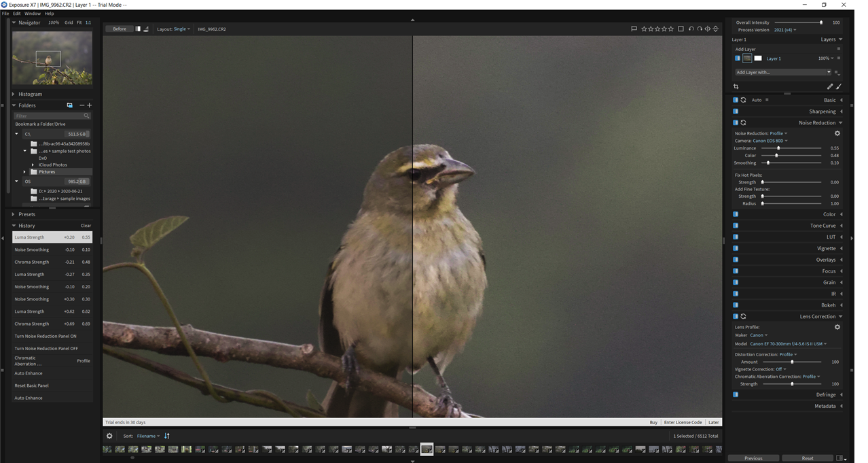The height and width of the screenshot is (463, 868).
Task: Select the highlighted IMG_9962 thumbnail in the filmstrip
Action: [427, 449]
